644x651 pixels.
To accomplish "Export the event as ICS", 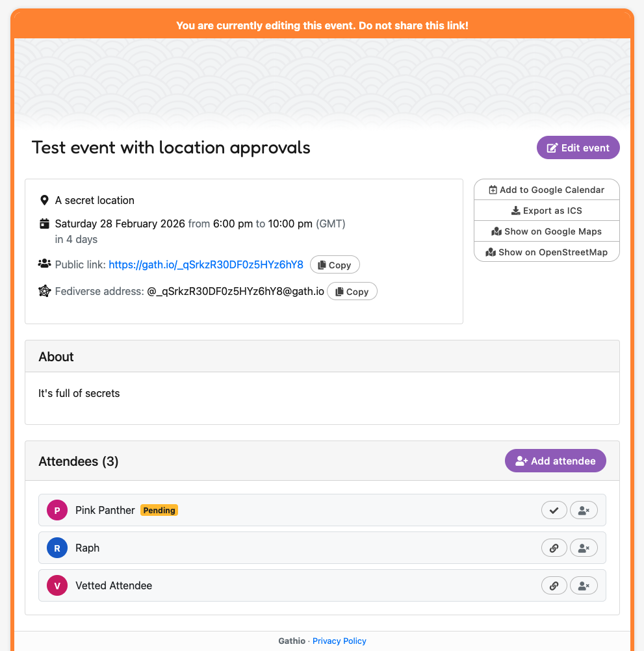I will pyautogui.click(x=547, y=211).
